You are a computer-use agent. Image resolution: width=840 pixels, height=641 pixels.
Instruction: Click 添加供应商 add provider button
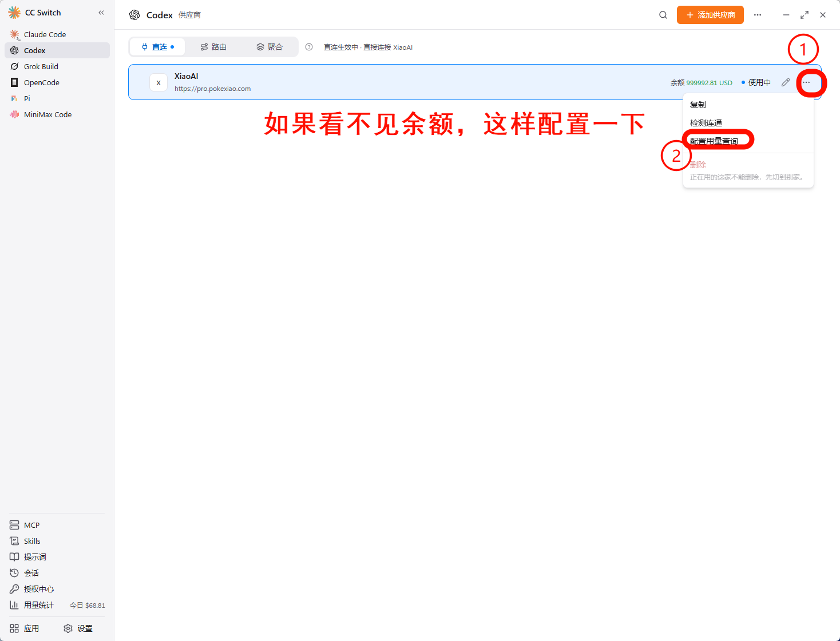point(710,15)
